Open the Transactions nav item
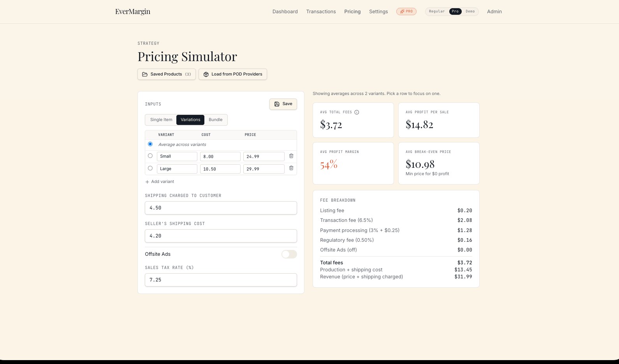The image size is (619, 364). tap(321, 12)
